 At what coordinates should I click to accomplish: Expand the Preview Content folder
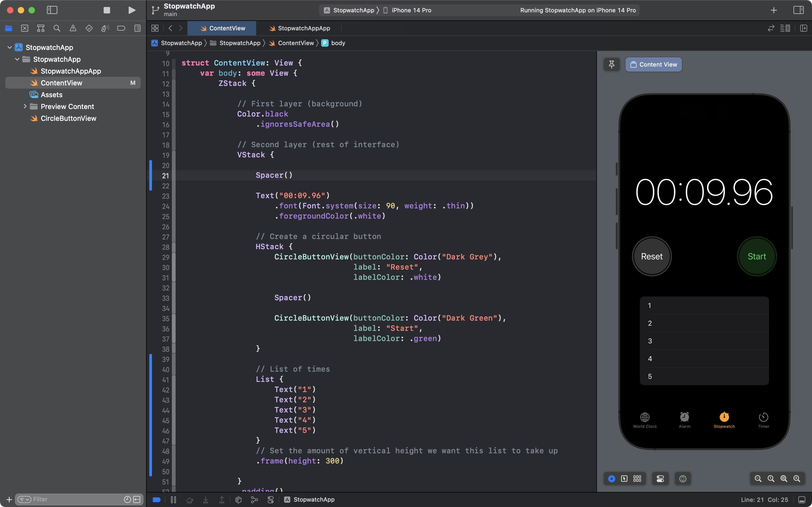(25, 106)
